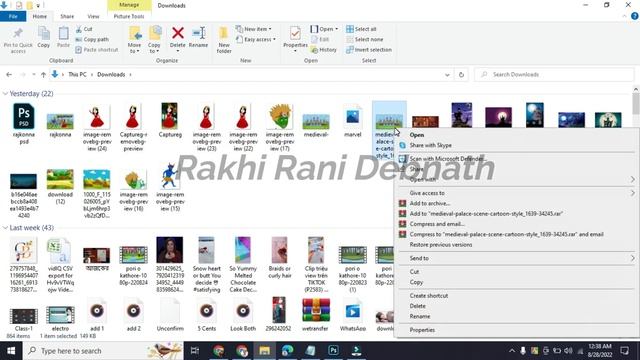Viewport: 640px width, 360px height.
Task: Switch to the Share ribbon tab
Action: 67,16
